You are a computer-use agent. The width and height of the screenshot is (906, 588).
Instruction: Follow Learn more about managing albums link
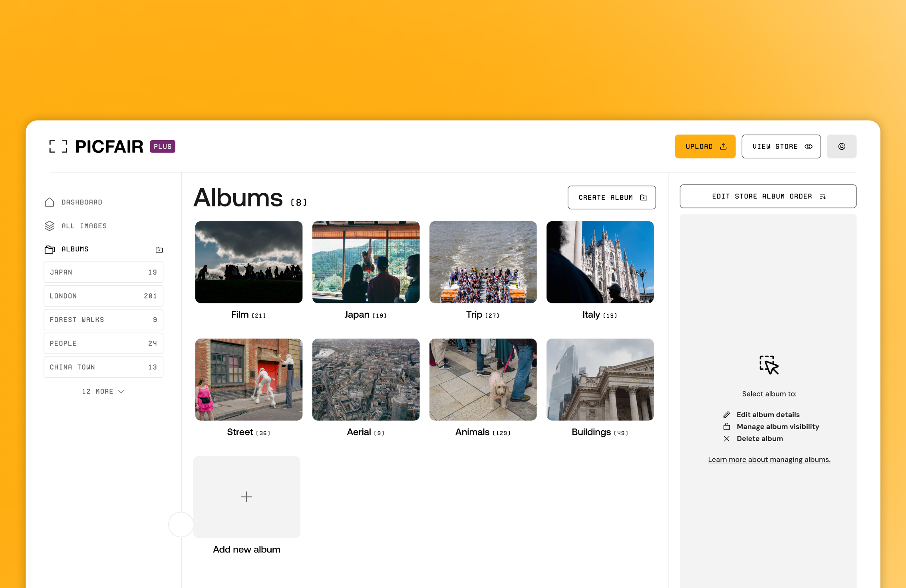click(769, 459)
